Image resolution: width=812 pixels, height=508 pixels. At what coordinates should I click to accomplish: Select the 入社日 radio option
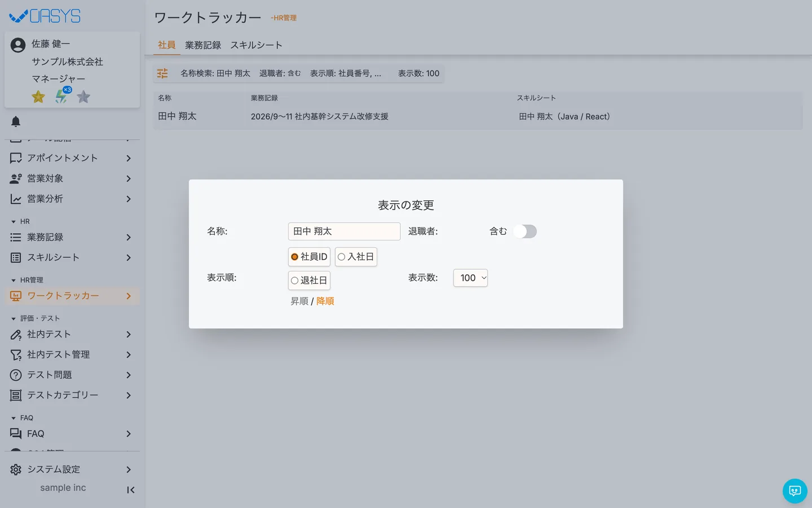[356, 257]
